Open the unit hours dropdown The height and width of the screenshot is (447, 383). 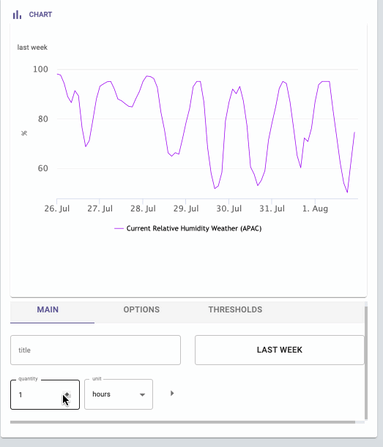pyautogui.click(x=118, y=394)
